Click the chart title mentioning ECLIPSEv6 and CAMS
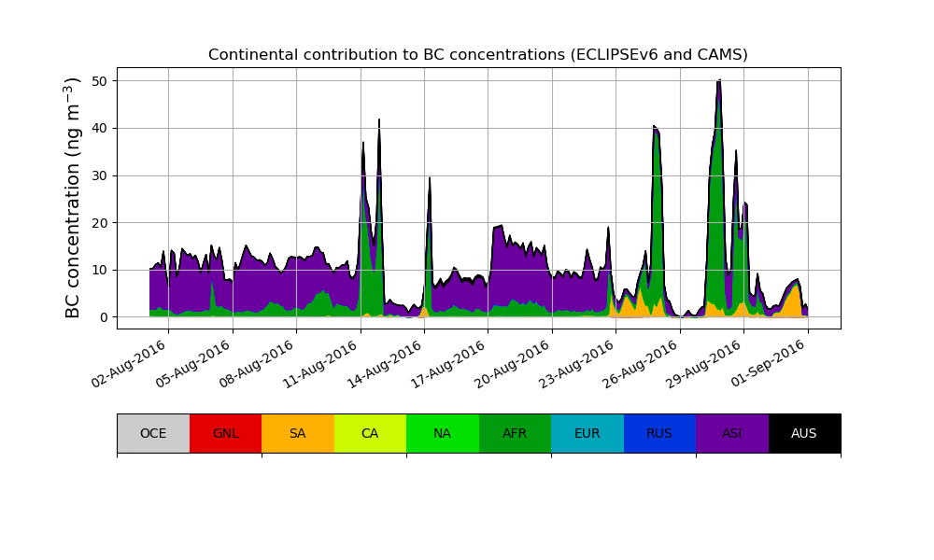This screenshot has width=934, height=560. click(x=477, y=55)
